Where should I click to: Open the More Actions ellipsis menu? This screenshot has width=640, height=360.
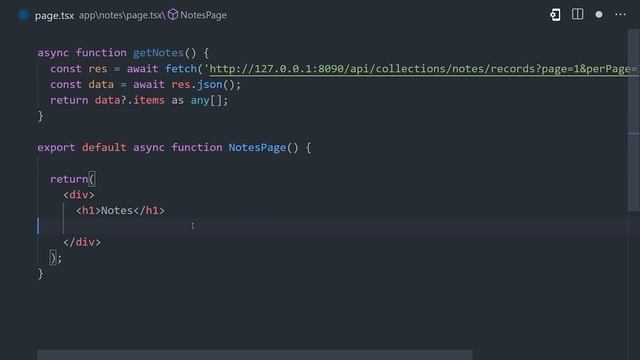[x=620, y=14]
